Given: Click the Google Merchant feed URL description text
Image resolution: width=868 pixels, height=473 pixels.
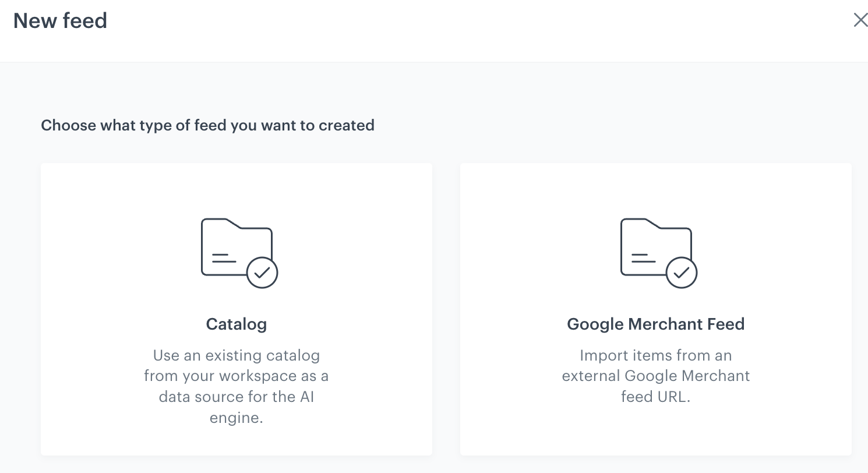Looking at the screenshot, I should 655,376.
